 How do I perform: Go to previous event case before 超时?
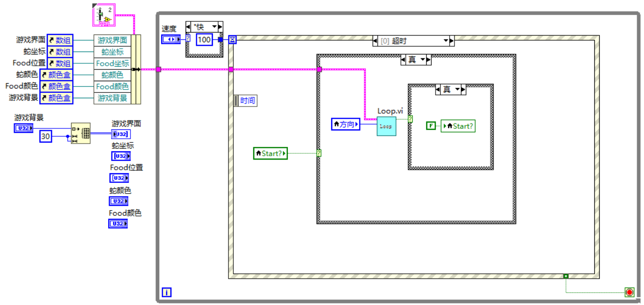coord(375,41)
